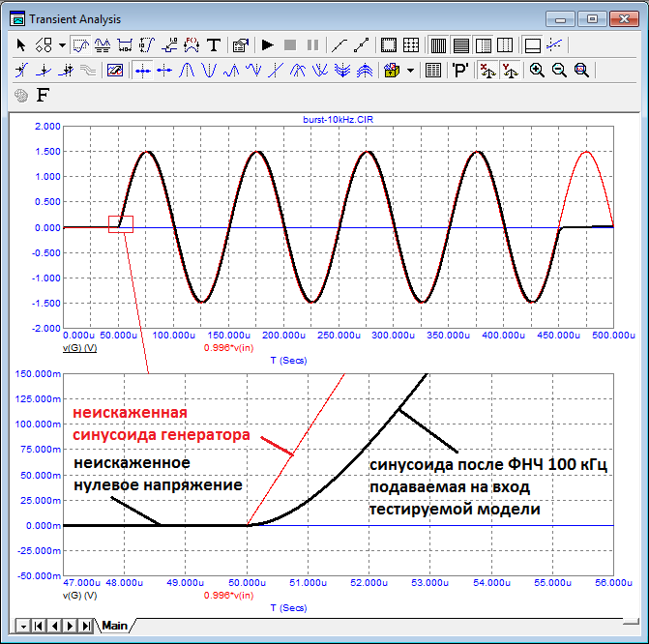Open the plot thumbnail picture tool

(x=115, y=71)
